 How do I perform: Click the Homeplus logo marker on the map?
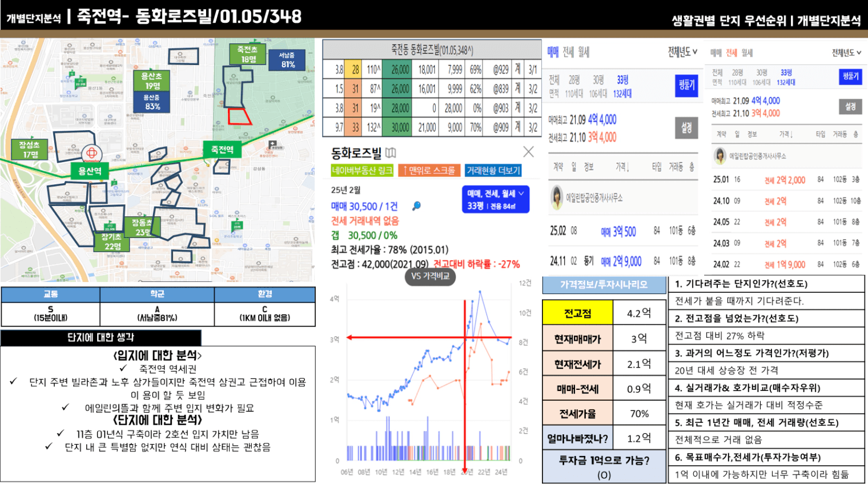(x=91, y=153)
